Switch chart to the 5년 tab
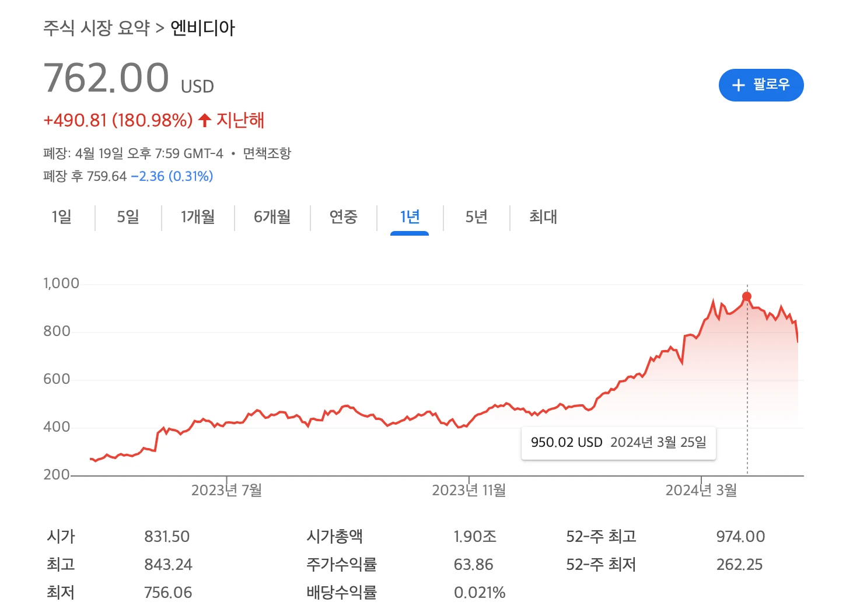The image size is (846, 616). pyautogui.click(x=476, y=217)
